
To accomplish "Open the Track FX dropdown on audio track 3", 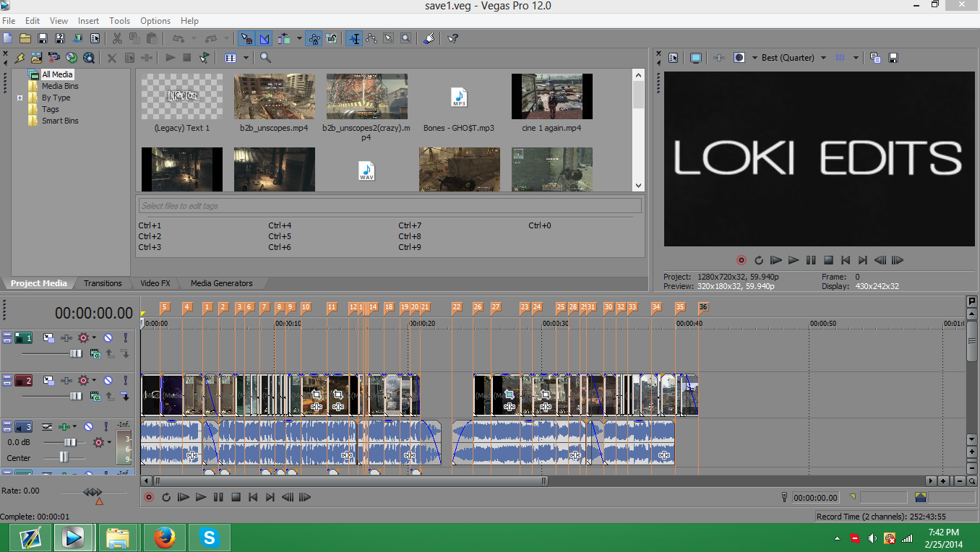I will pyautogui.click(x=76, y=427).
